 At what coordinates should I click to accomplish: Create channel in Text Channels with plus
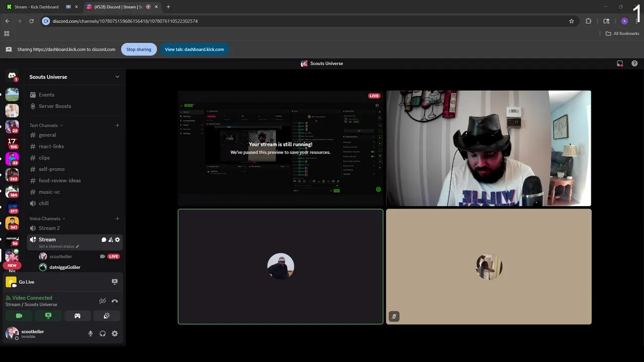[x=117, y=125]
